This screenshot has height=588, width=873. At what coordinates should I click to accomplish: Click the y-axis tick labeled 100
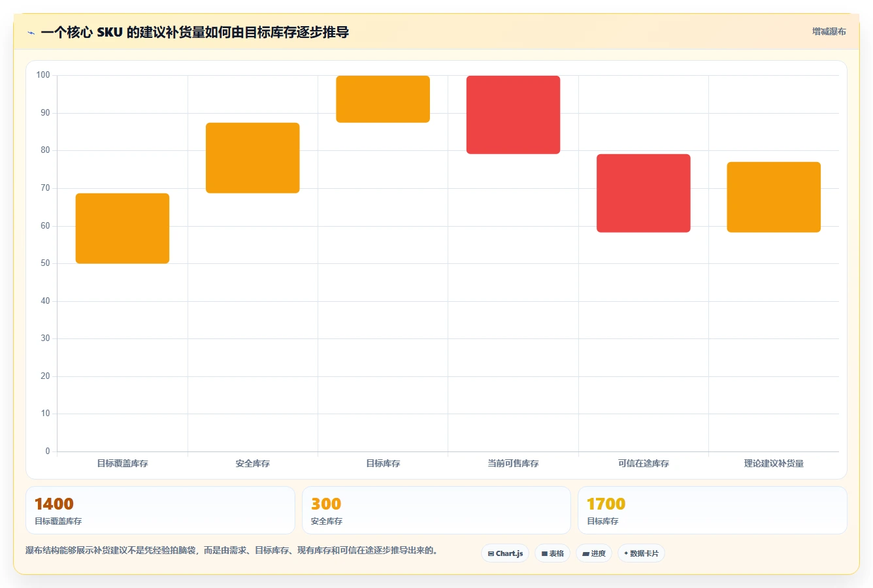click(x=43, y=75)
